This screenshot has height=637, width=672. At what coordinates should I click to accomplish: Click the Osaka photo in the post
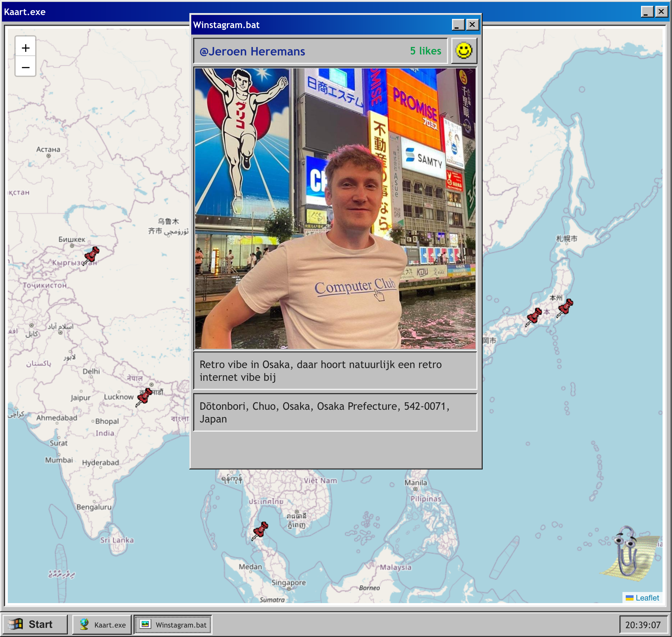click(x=335, y=208)
